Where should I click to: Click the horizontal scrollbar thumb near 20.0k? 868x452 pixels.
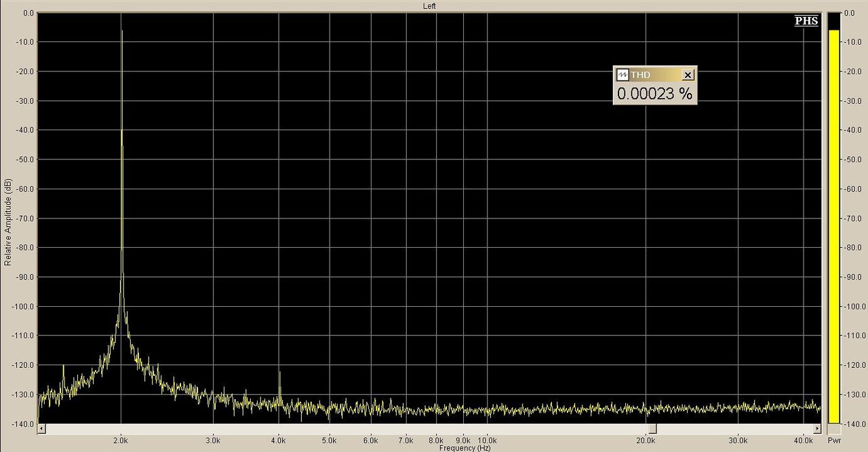(x=652, y=429)
